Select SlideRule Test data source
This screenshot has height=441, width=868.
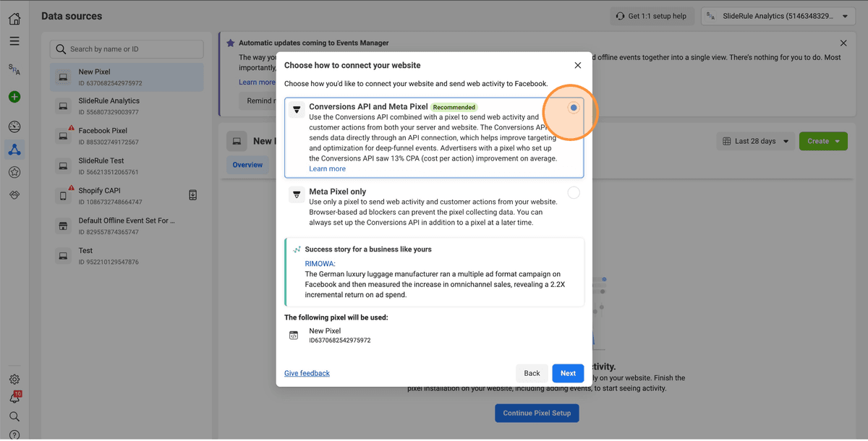(x=127, y=166)
